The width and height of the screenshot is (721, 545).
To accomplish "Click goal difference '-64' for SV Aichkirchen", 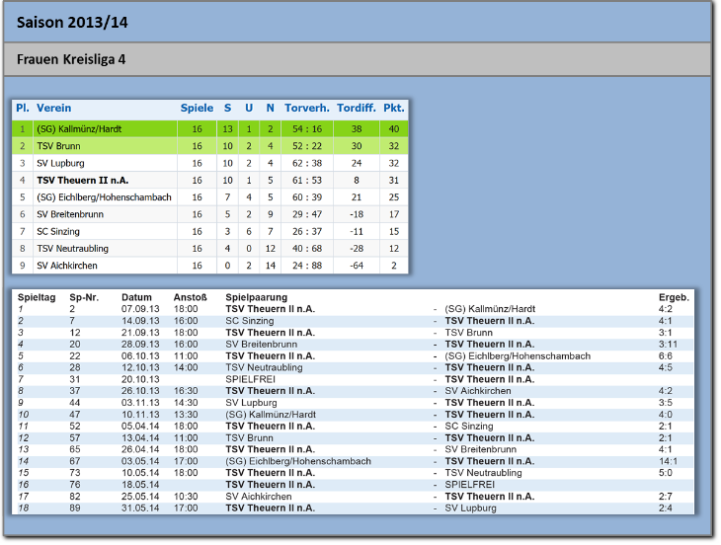I will tap(356, 265).
